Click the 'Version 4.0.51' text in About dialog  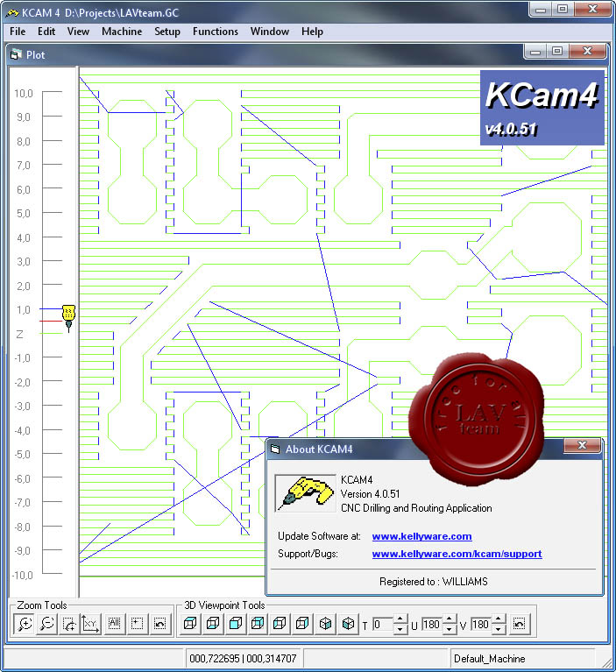point(371,494)
